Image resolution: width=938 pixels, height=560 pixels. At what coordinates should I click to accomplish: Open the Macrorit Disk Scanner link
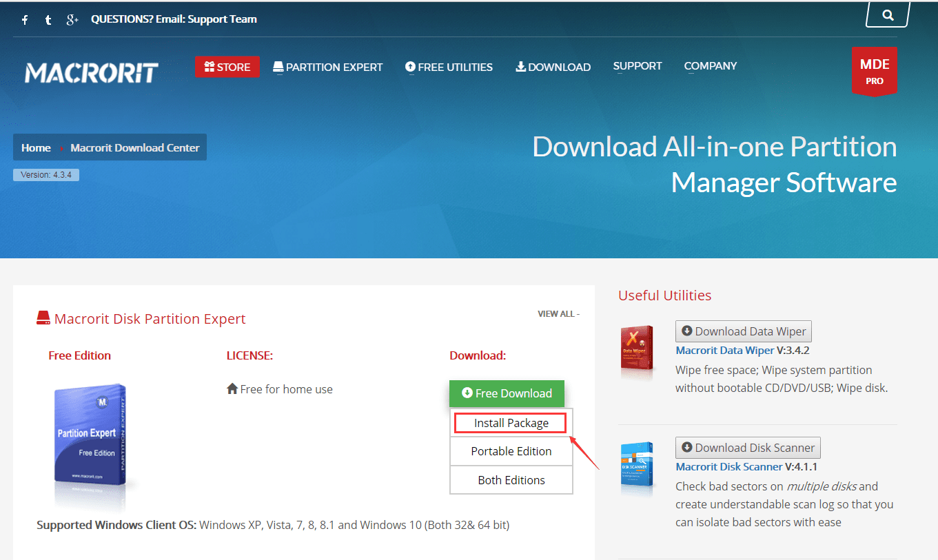[729, 467]
